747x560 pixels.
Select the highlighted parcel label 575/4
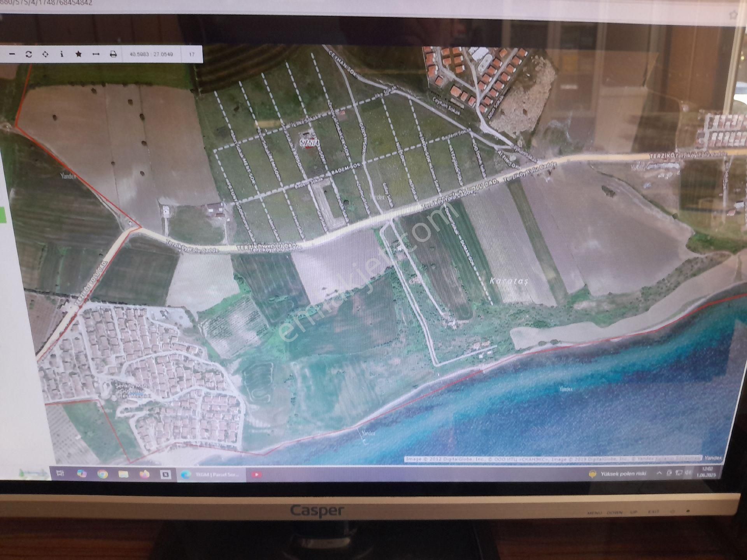pyautogui.click(x=310, y=143)
